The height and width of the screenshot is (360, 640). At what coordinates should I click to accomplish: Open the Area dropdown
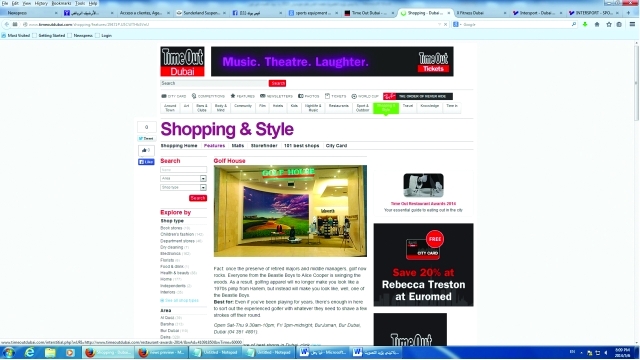click(x=183, y=178)
